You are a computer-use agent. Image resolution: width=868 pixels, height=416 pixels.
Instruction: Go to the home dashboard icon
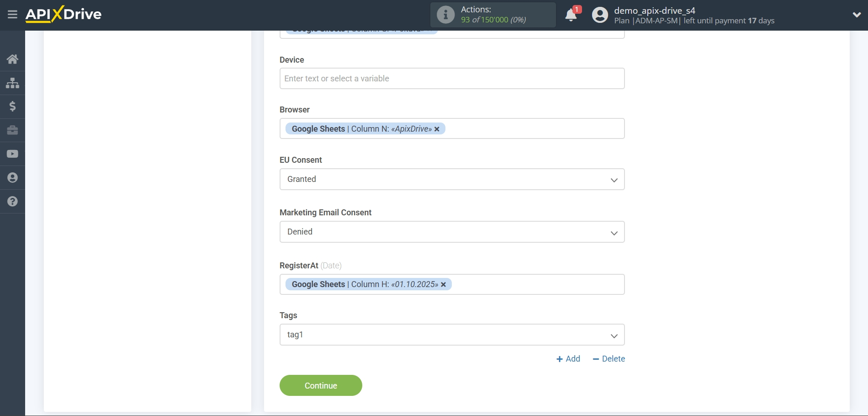[x=12, y=59]
